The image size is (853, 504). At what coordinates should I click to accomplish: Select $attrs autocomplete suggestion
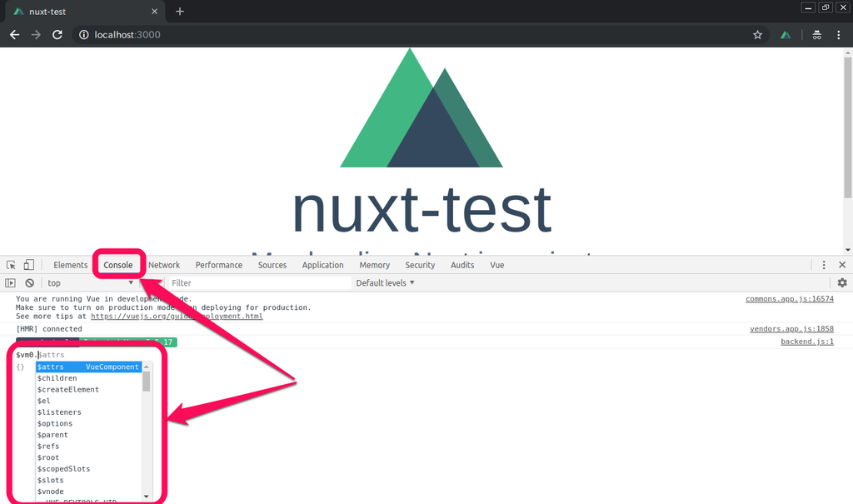coord(88,367)
